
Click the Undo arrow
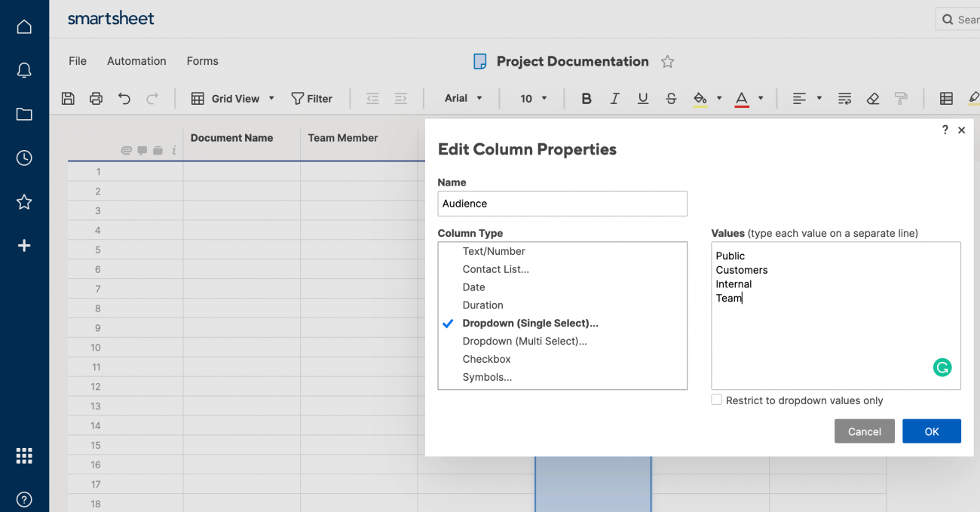(x=125, y=98)
